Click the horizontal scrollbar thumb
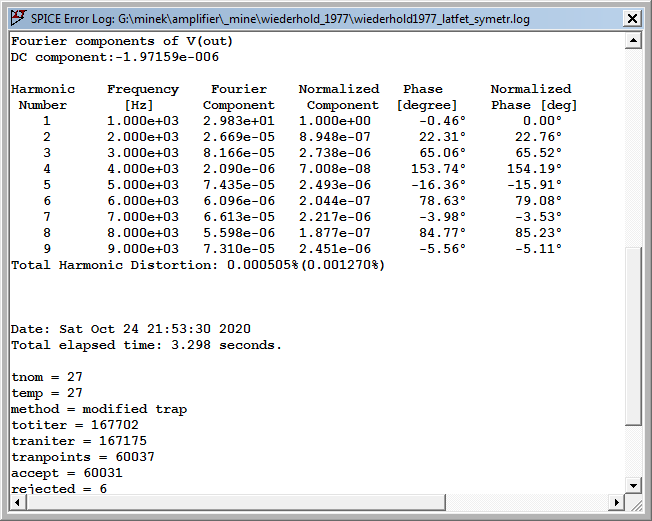652x521 pixels. (236, 502)
